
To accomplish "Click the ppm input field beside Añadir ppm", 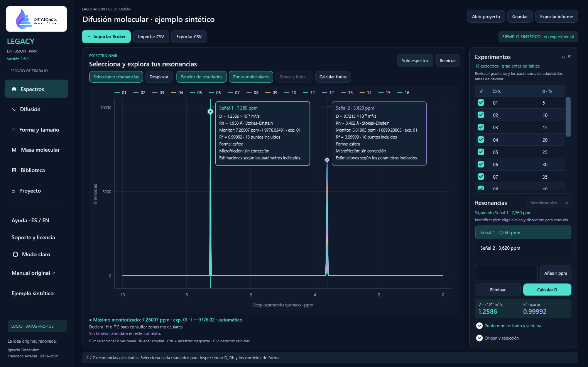I will pyautogui.click(x=506, y=273).
